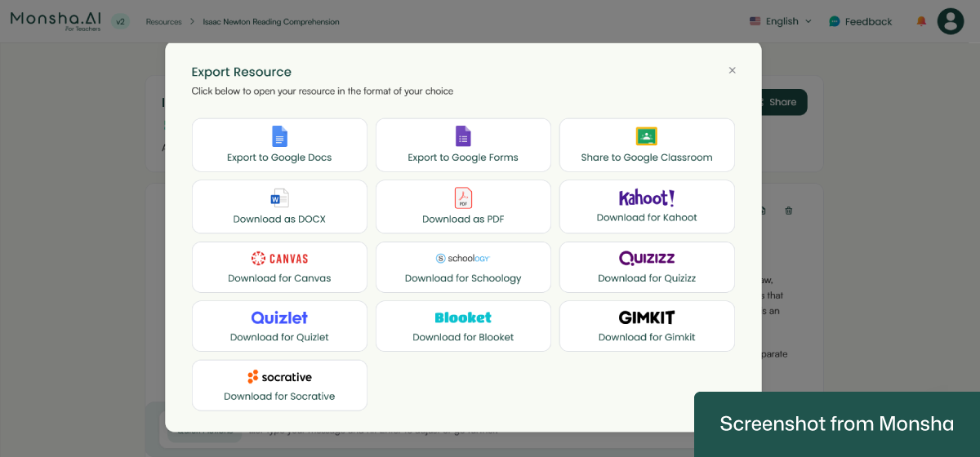Click the Word DOCX file icon

[x=279, y=197]
